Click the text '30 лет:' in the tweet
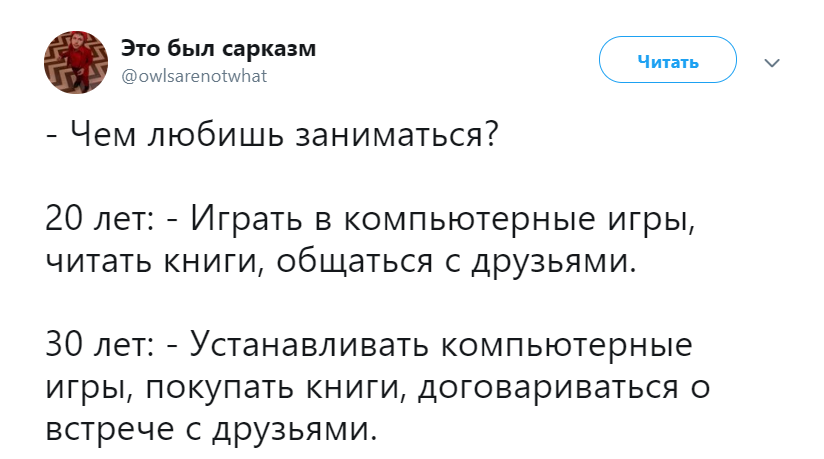Viewport: 824px width, 459px height. point(99,344)
